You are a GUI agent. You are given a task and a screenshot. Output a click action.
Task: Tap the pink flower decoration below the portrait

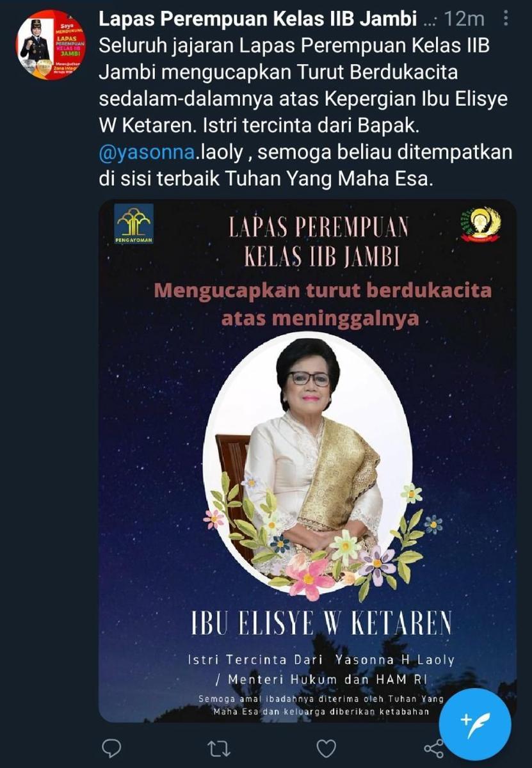309,577
